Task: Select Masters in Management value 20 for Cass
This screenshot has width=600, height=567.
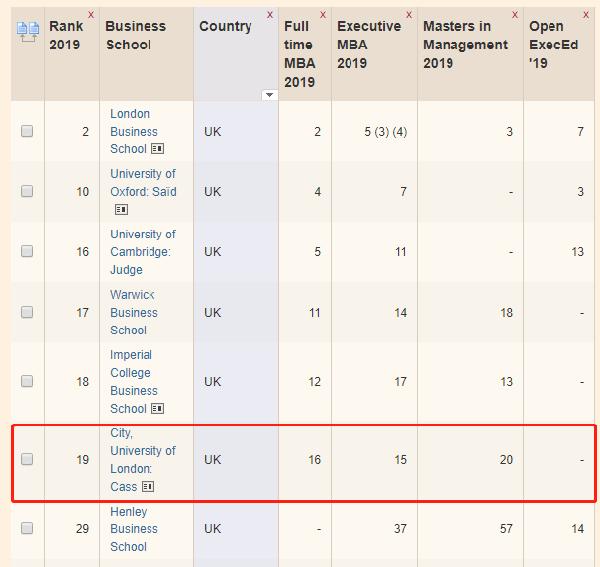Action: [506, 459]
